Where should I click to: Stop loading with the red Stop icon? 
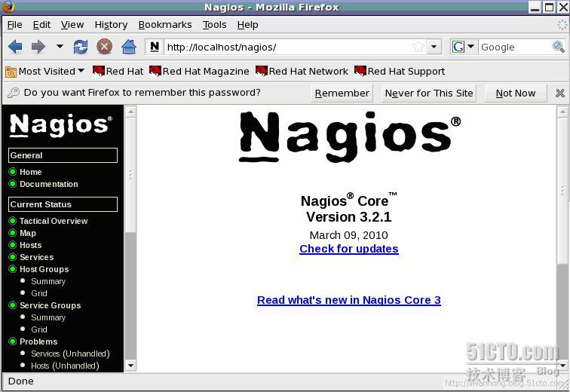coord(104,47)
